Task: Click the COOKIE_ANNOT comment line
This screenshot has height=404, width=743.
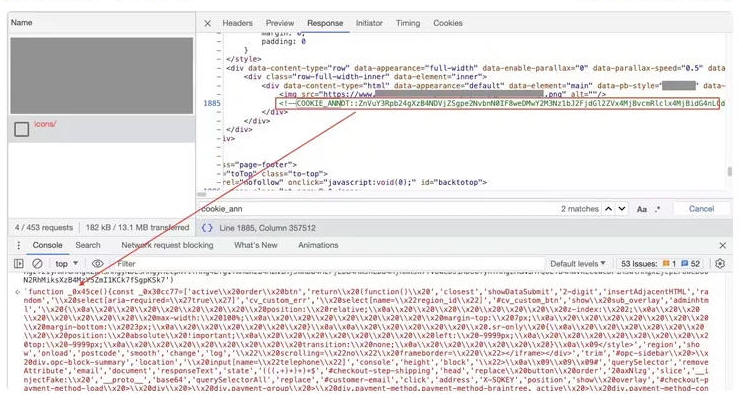Action: tap(498, 103)
